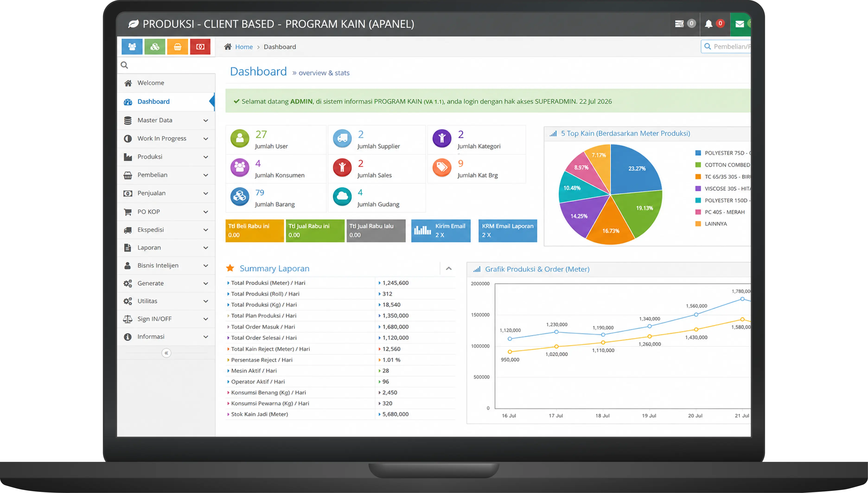The image size is (868, 493).
Task: Collapse the Summary Laporan panel chevron
Action: click(x=449, y=269)
